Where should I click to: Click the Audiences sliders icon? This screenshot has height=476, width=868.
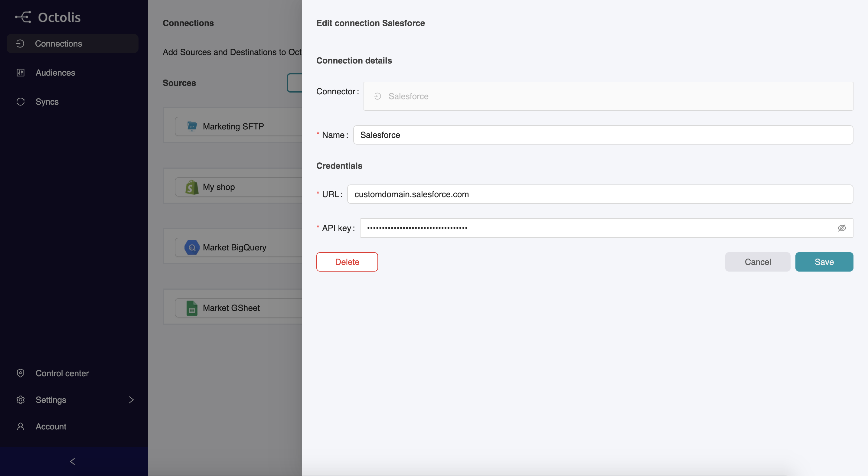[21, 72]
